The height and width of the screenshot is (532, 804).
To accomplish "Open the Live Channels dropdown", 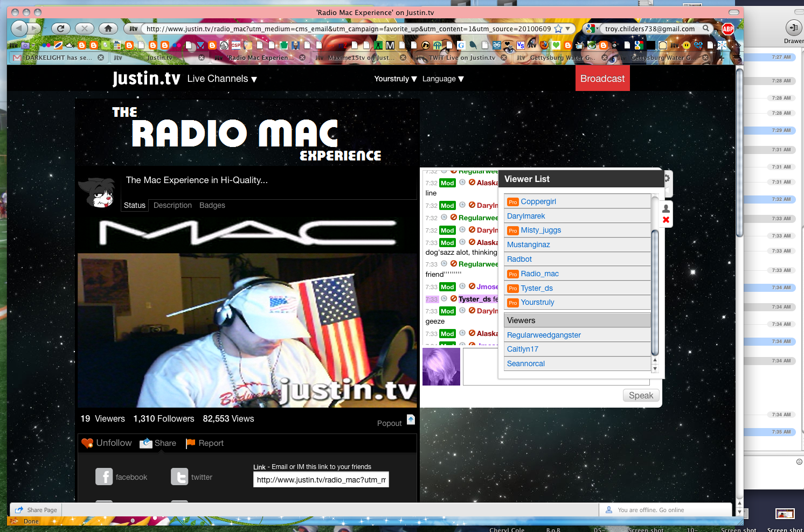I will click(x=222, y=79).
